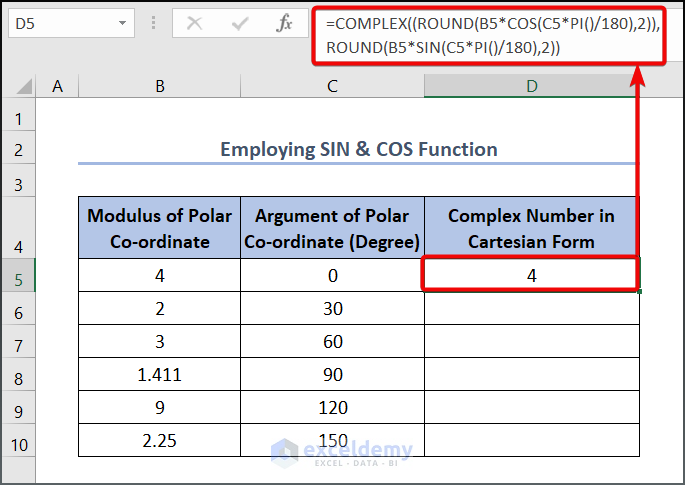
Task: Select cell B9 containing 9
Action: pyautogui.click(x=159, y=407)
